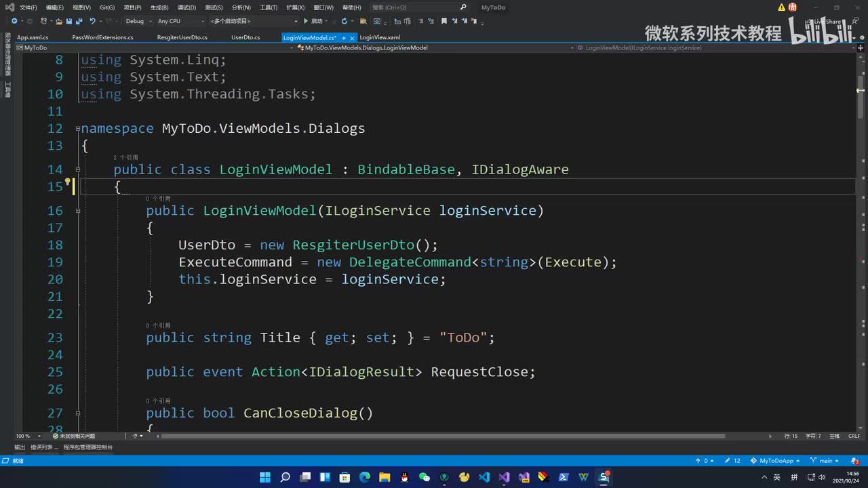The width and height of the screenshot is (868, 488).
Task: Collapse the constructor on line 16
Action: [x=77, y=211]
